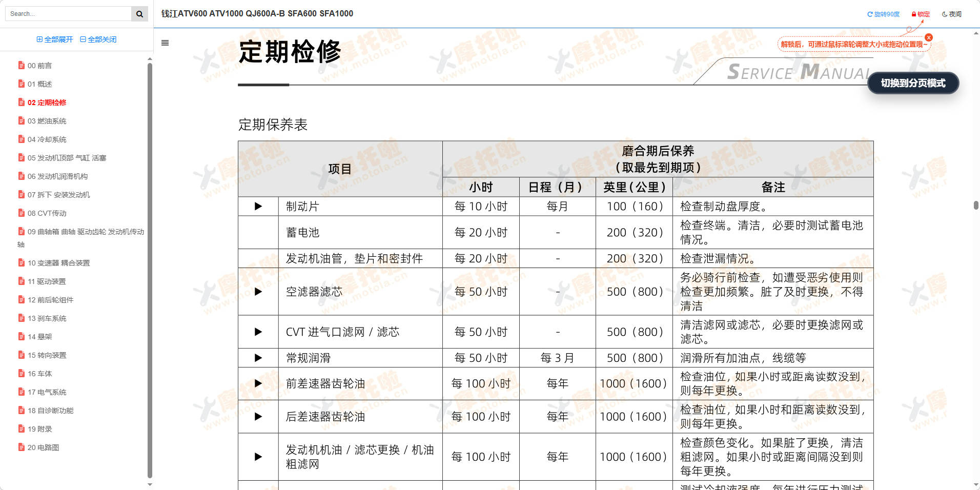
Task: Close the red unlock tooltip bubble
Action: coord(929,37)
